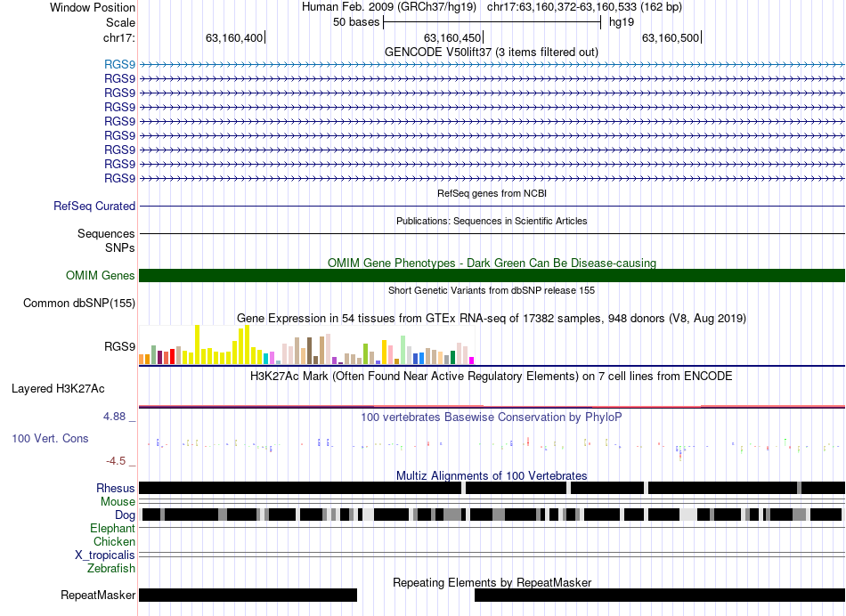
Task: Click the 50 bases scale bar
Action: [492, 22]
